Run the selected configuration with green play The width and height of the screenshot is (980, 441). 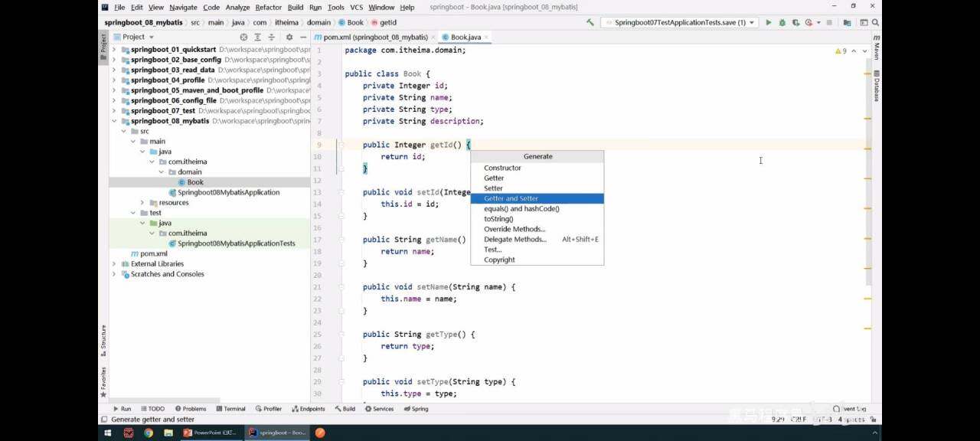point(769,22)
